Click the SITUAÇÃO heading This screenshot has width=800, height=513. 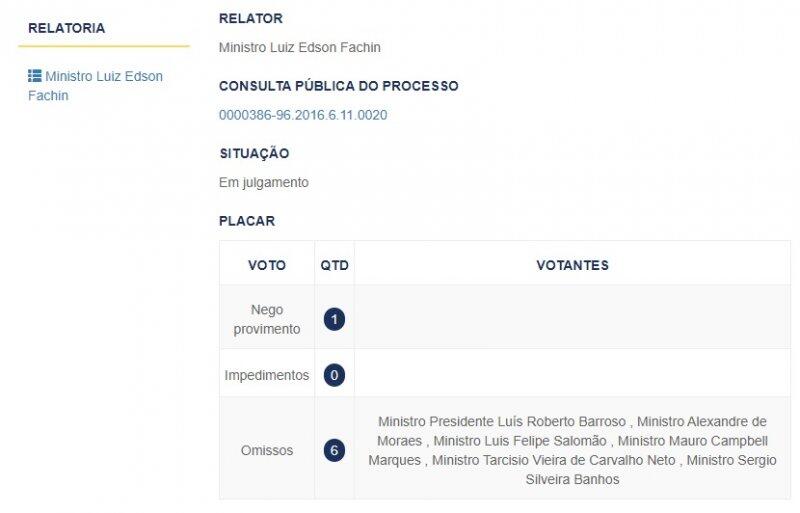254,153
